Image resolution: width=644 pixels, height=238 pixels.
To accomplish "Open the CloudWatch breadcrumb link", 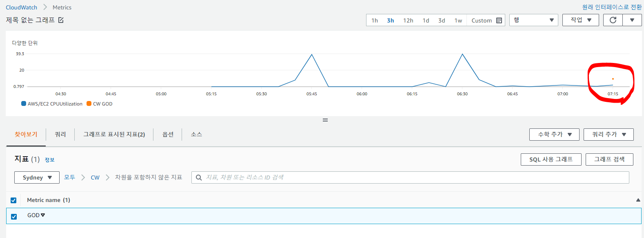I will [x=21, y=7].
